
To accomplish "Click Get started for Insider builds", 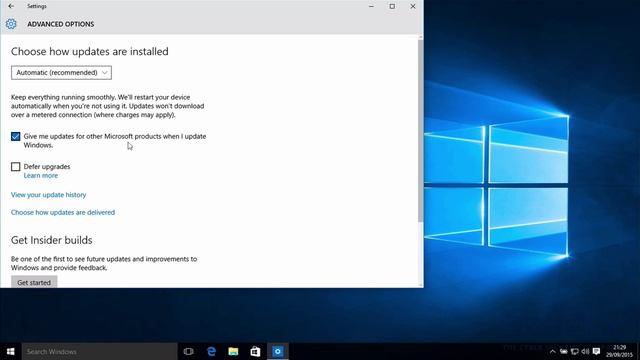I will 34,282.
